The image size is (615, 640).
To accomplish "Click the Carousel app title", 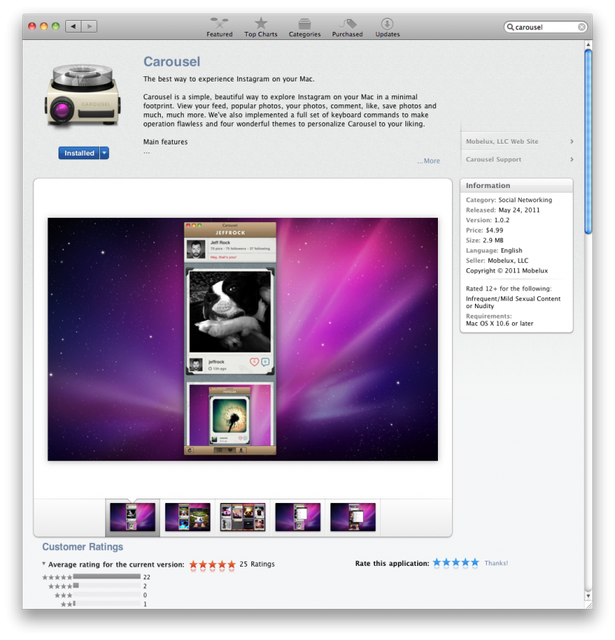I will [x=171, y=62].
